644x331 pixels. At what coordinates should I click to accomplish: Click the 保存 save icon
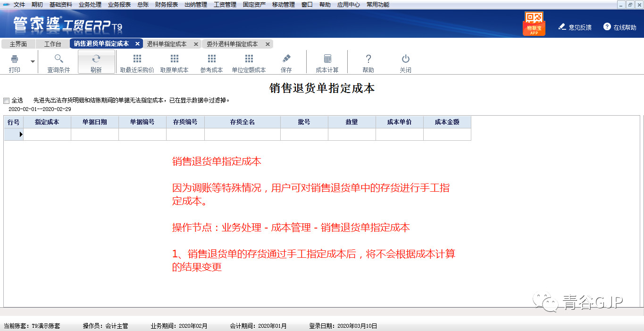coord(287,61)
